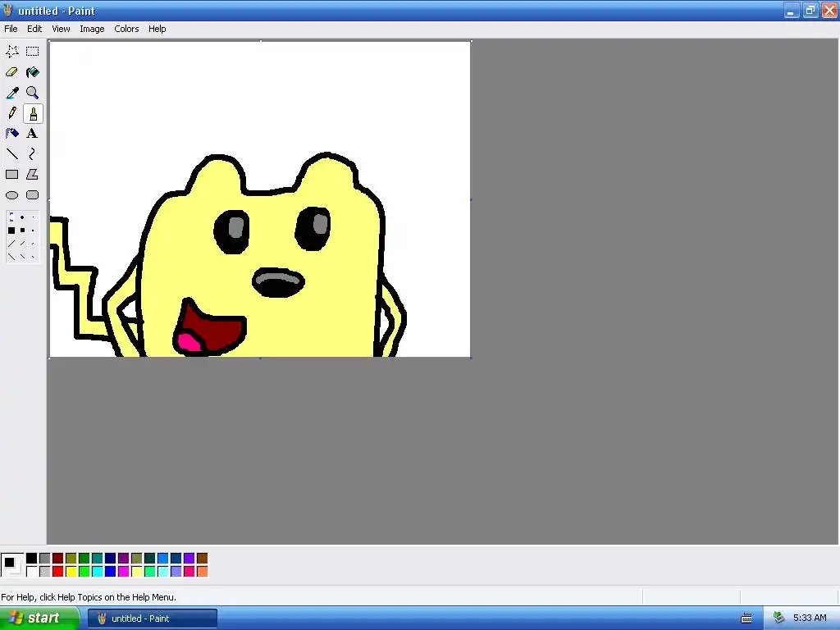840x630 pixels.
Task: Select the large forward-slash brush shape
Action: point(11,244)
